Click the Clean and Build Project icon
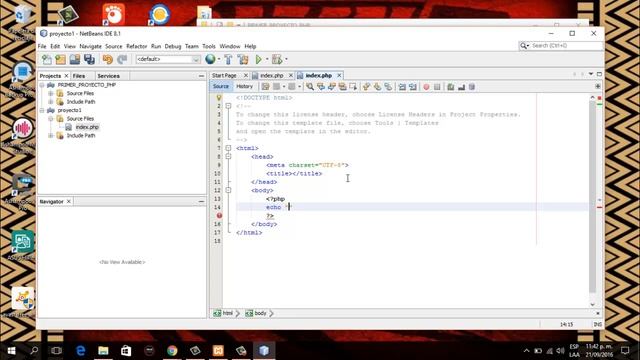This screenshot has height=360, width=640. (243, 60)
